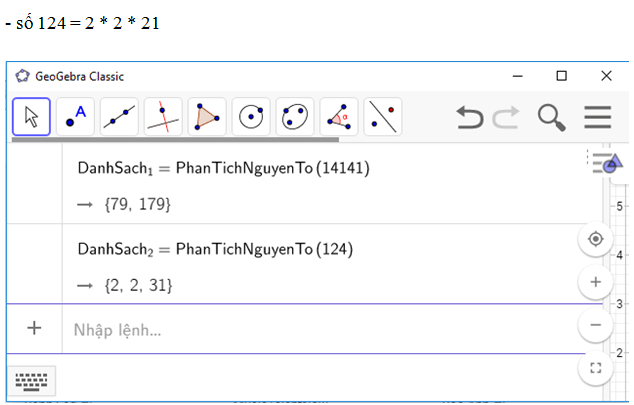Click the Nhập lệnh input field
The image size is (634, 405).
click(x=300, y=329)
